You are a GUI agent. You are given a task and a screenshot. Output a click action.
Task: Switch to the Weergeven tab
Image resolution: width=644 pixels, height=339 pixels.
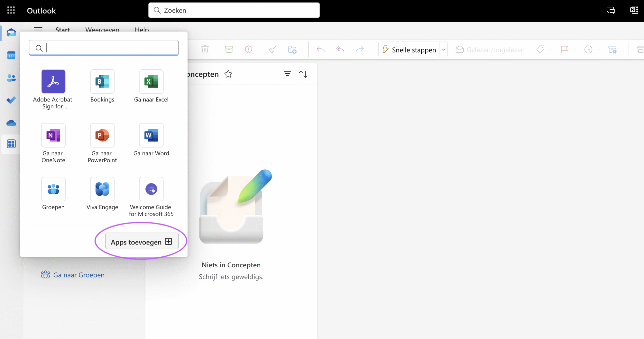tap(102, 30)
